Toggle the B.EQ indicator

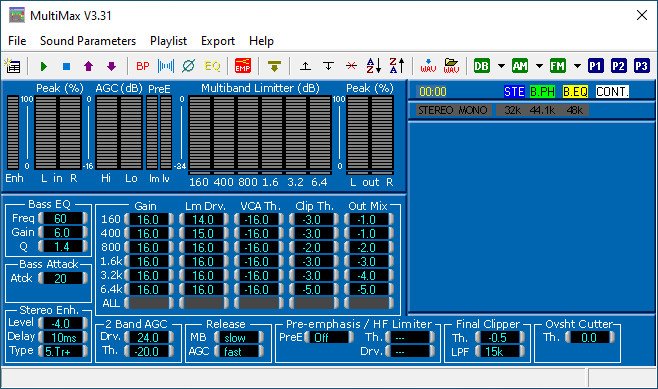tap(575, 91)
